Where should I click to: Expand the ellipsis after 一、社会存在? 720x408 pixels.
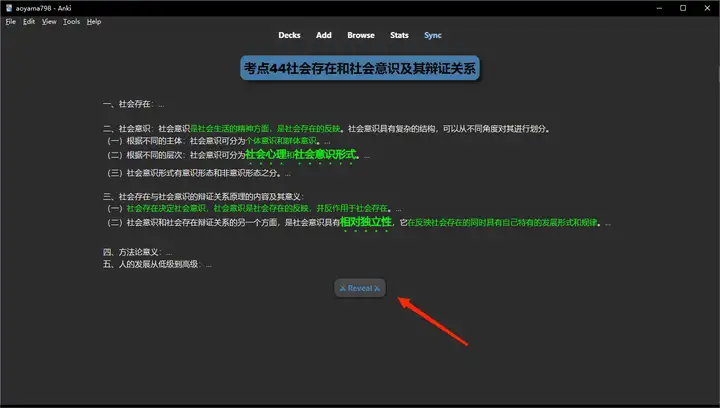[161, 104]
